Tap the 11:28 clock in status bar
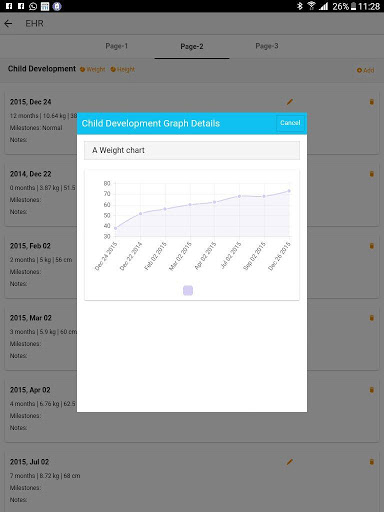This screenshot has width=384, height=512. coord(369,6)
